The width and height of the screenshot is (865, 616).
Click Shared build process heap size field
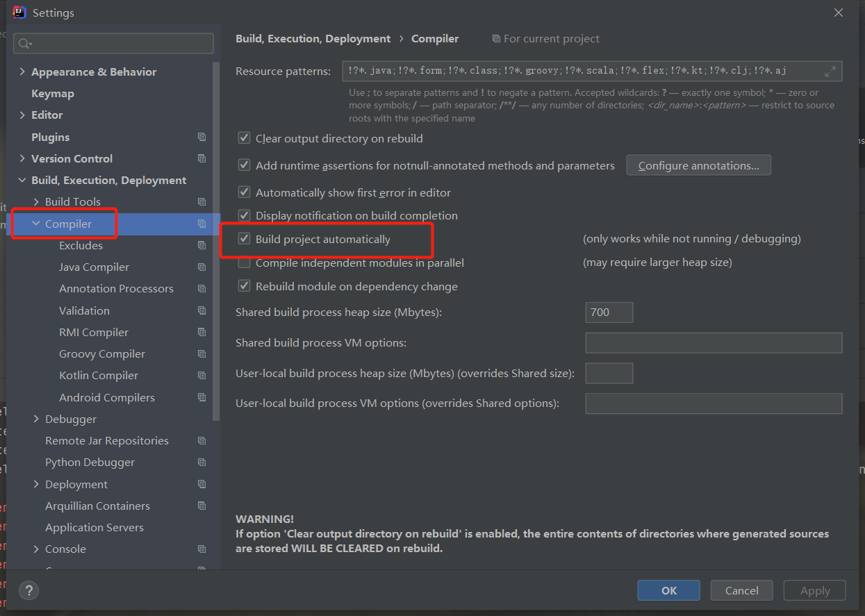click(x=609, y=313)
